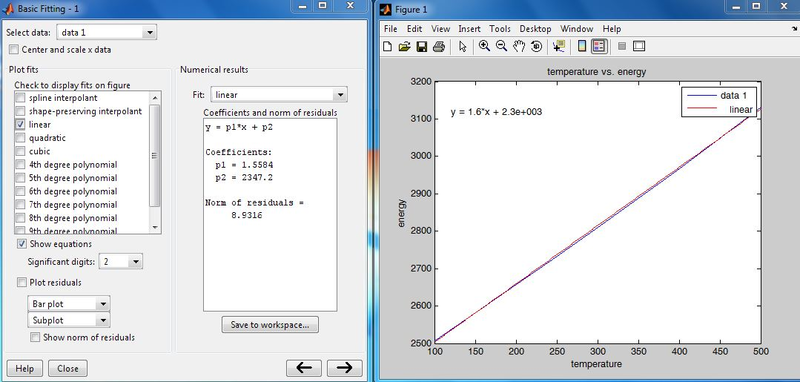
Task: Click the Open File folder icon
Action: [x=404, y=46]
